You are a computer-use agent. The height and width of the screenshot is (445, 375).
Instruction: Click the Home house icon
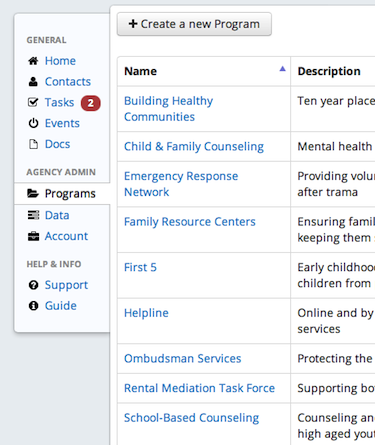[x=33, y=61]
